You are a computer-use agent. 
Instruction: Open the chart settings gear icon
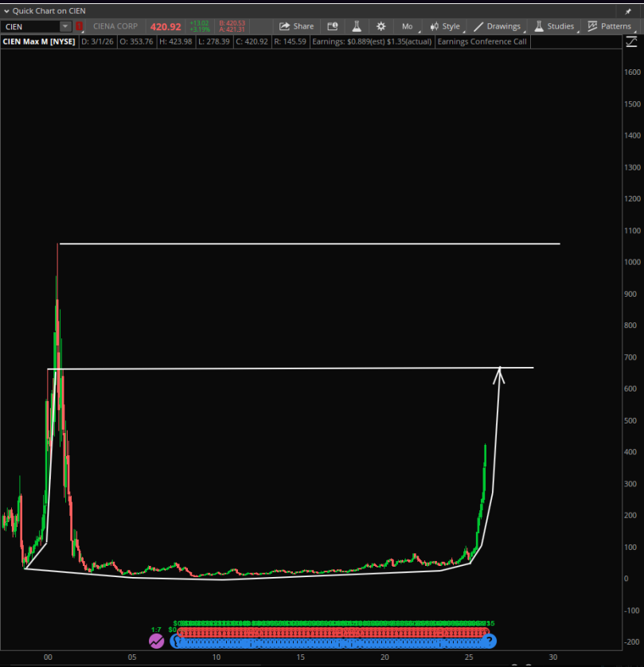[381, 25]
